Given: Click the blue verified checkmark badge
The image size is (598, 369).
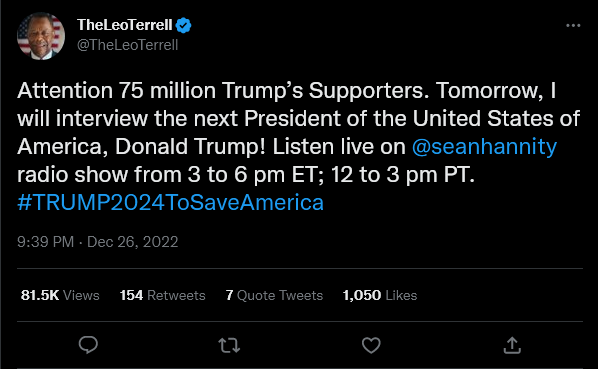Looking at the screenshot, I should [183, 26].
